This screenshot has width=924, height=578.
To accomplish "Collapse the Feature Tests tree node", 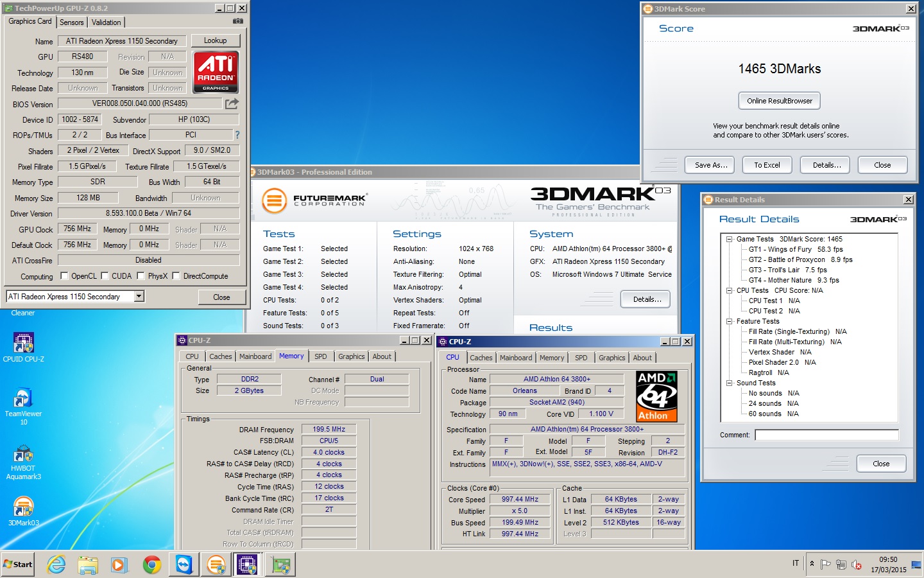I will pyautogui.click(x=729, y=321).
